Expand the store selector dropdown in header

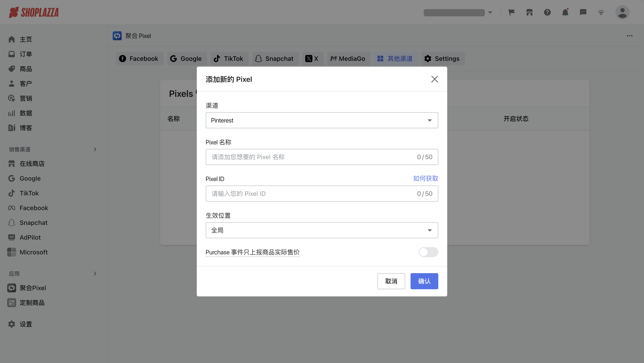tap(490, 12)
